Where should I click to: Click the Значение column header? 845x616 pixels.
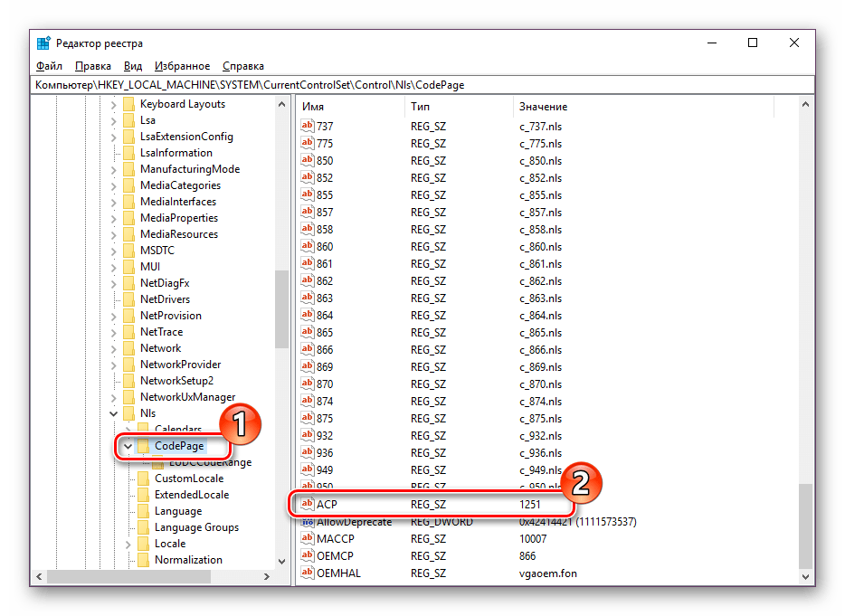click(x=543, y=107)
